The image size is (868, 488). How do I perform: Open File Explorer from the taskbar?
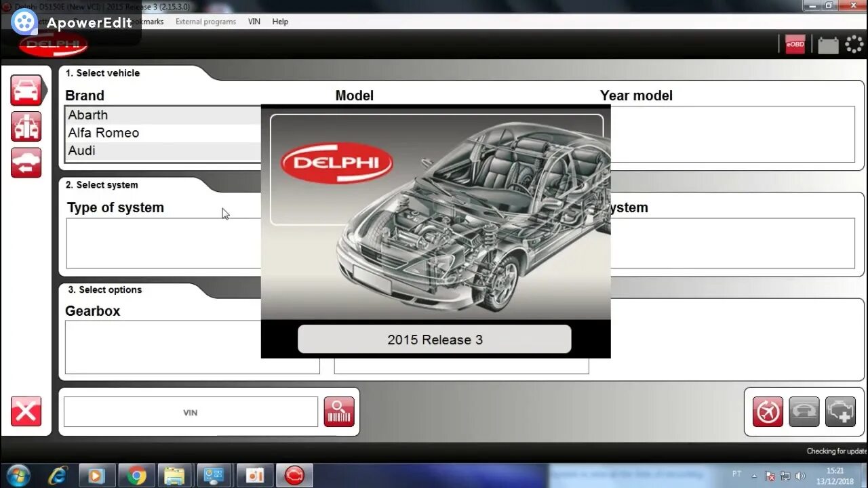[176, 476]
